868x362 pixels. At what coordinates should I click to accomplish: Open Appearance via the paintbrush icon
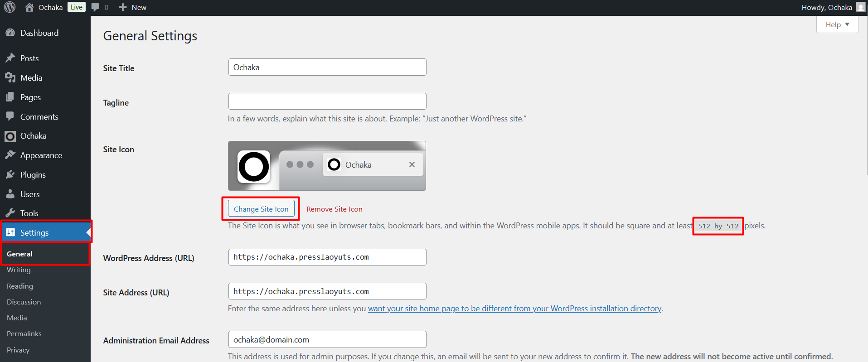[x=10, y=155]
